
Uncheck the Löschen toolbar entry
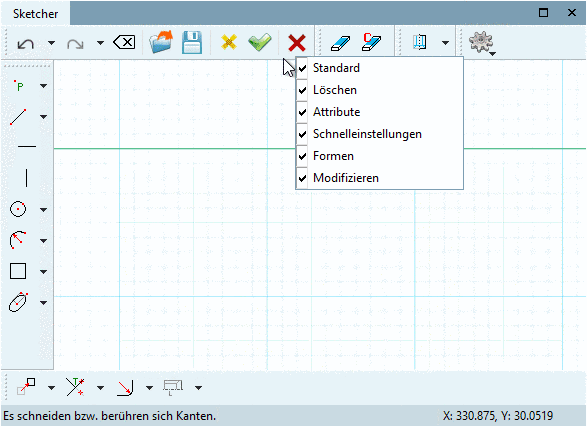click(380, 90)
